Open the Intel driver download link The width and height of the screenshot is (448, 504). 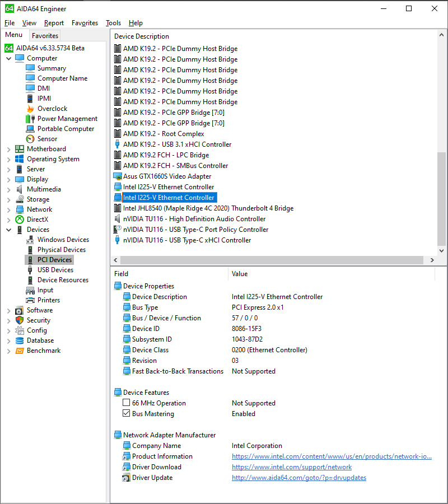tap(291, 466)
